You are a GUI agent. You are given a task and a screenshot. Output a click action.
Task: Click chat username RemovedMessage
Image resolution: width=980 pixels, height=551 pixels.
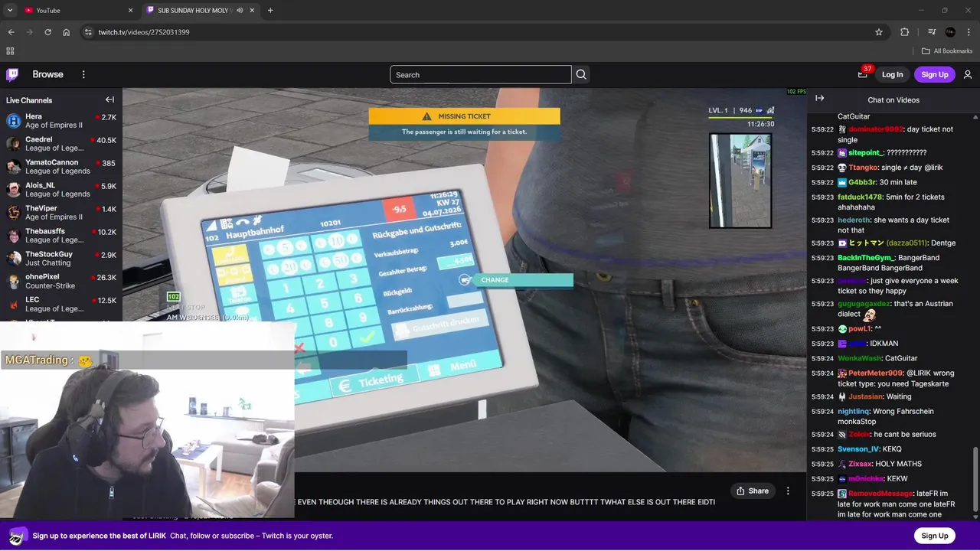(880, 494)
